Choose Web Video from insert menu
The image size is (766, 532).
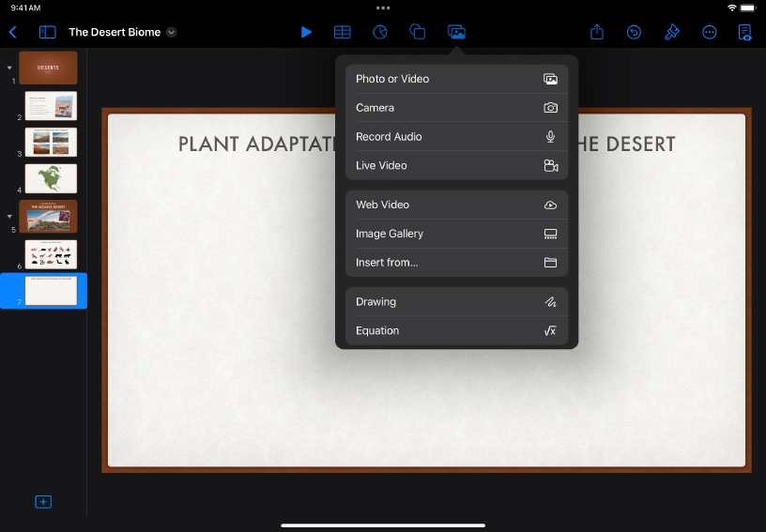pyautogui.click(x=456, y=205)
